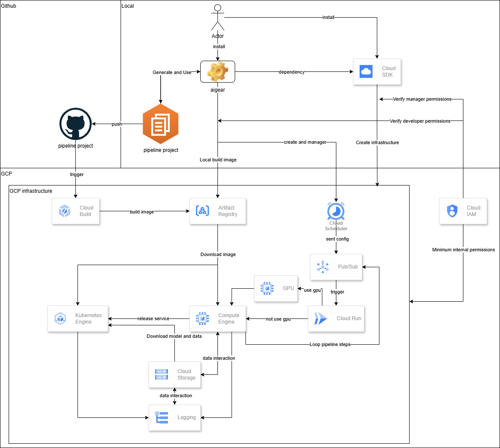
Task: Select the Artifact Registry node text
Action: [228, 211]
